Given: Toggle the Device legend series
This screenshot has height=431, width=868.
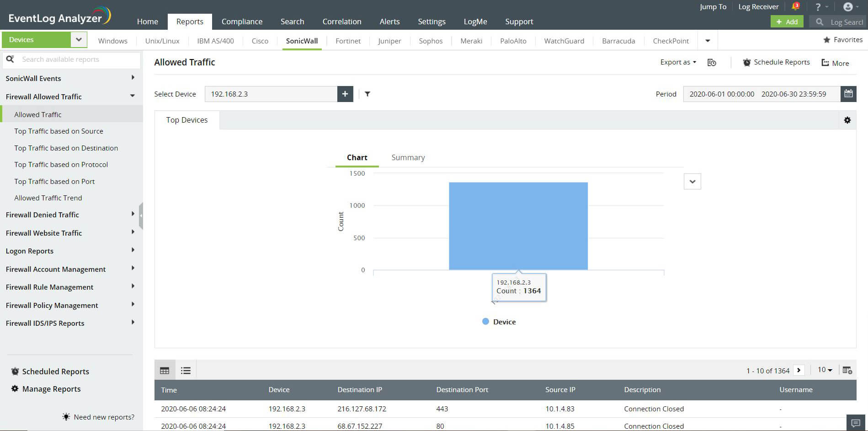Looking at the screenshot, I should [x=499, y=322].
